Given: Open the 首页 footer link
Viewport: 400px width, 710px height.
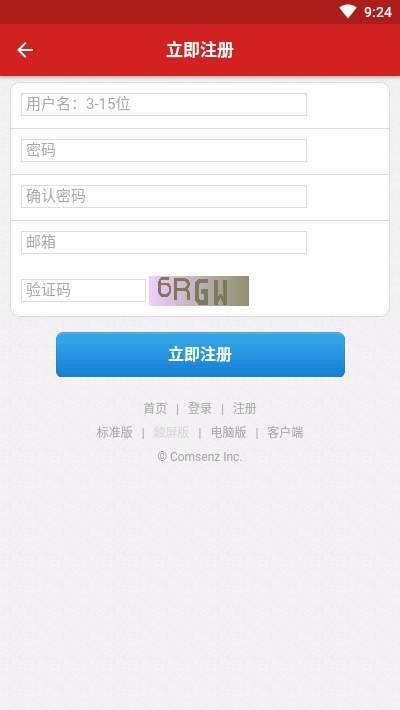Looking at the screenshot, I should point(155,408).
